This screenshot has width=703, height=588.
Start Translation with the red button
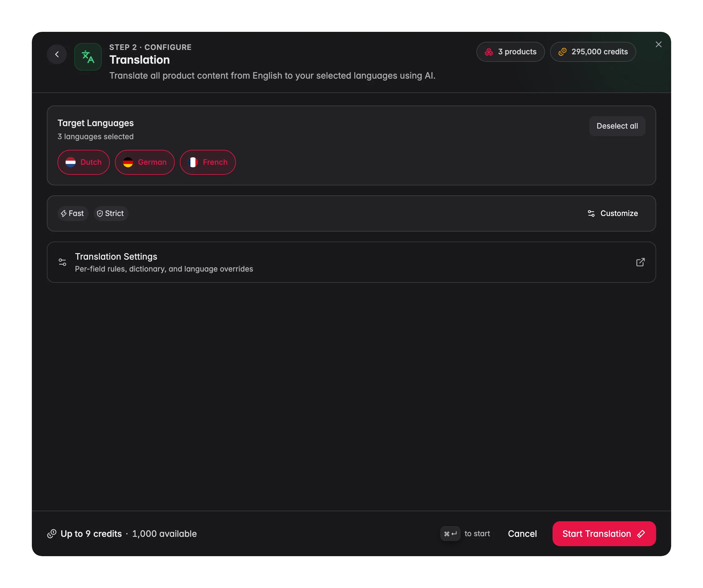[x=604, y=534]
